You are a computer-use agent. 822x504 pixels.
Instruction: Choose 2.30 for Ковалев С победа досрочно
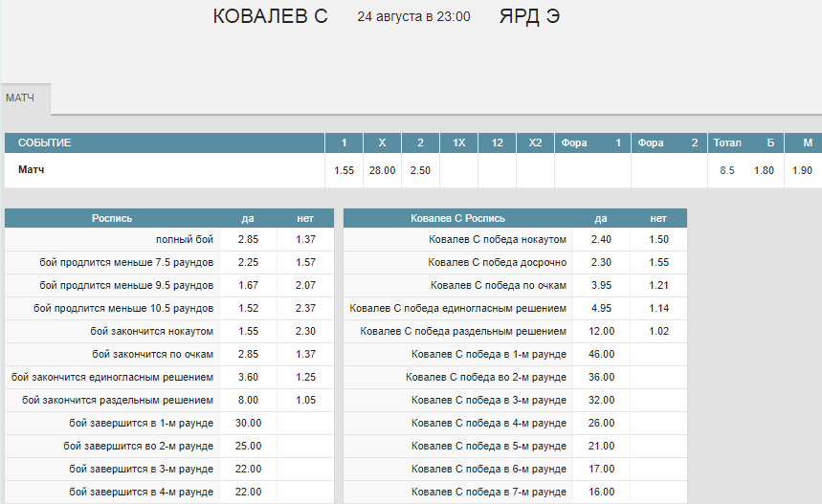pyautogui.click(x=601, y=262)
